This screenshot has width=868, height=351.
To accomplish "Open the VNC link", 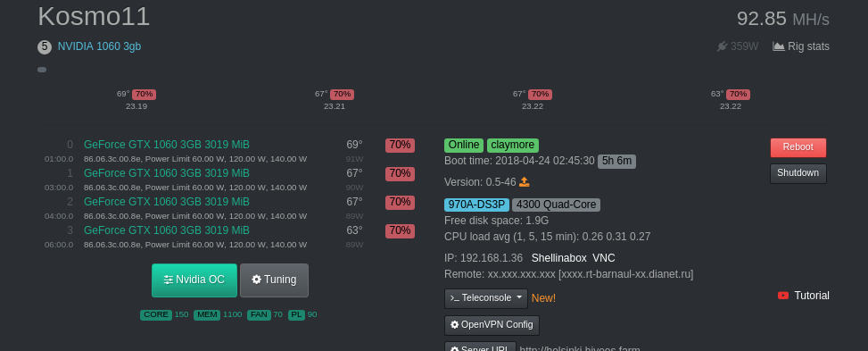I will [x=603, y=258].
